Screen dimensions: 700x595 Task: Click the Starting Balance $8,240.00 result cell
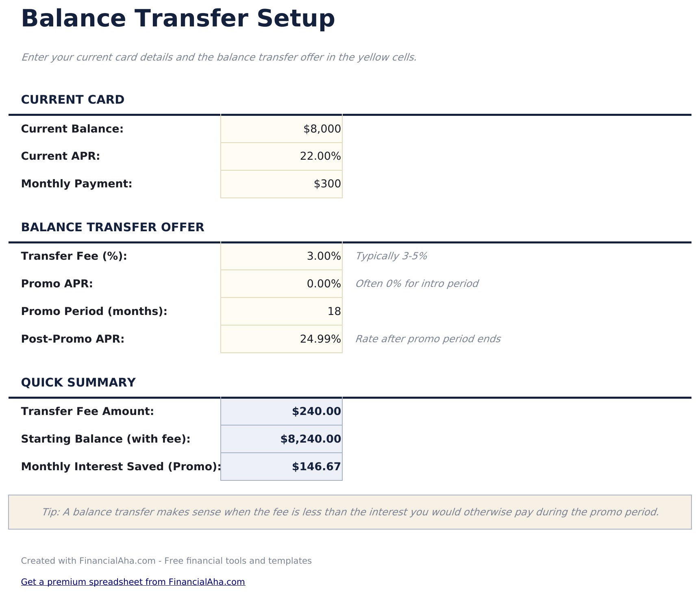281,439
